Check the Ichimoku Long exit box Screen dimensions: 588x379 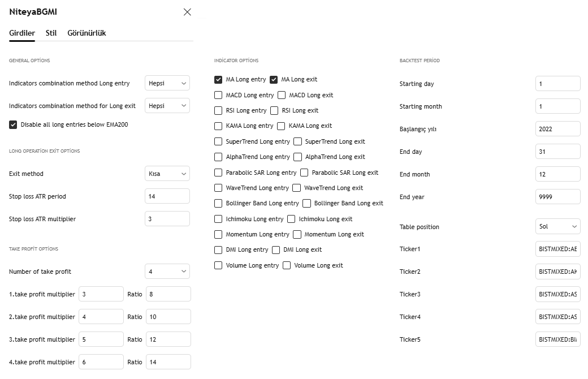click(x=291, y=219)
